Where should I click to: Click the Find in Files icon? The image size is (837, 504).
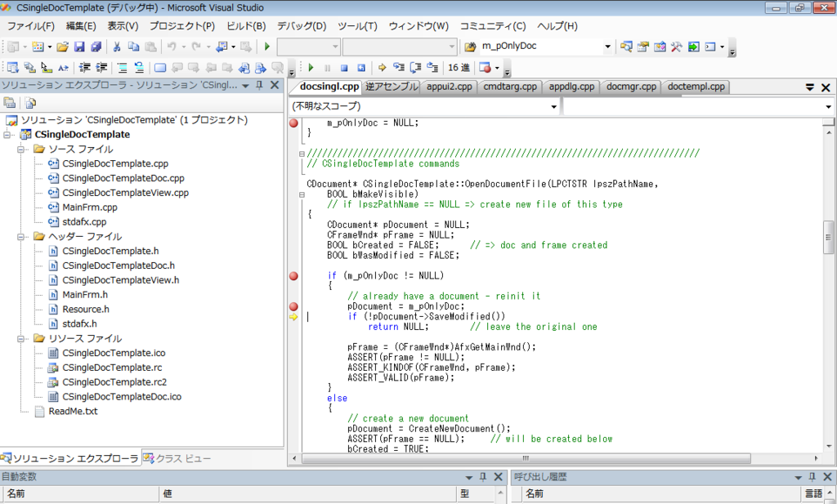pyautogui.click(x=470, y=47)
